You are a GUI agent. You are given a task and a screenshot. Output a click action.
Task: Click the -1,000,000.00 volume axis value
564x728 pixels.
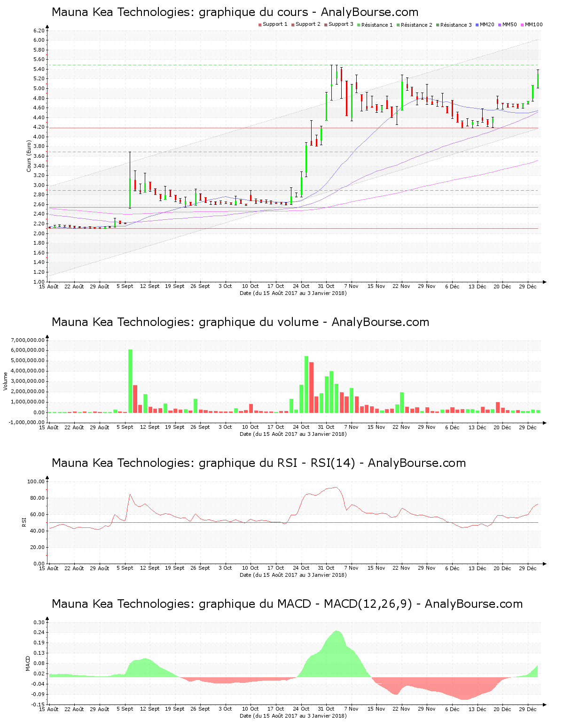[x=26, y=422]
